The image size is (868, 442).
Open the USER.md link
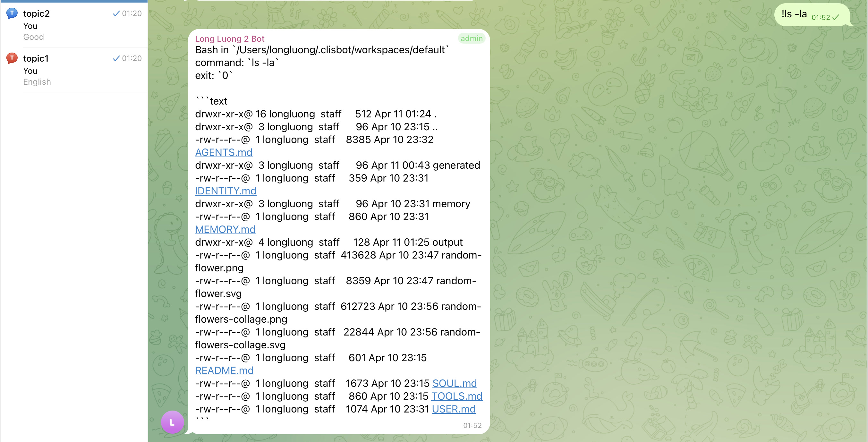point(454,409)
